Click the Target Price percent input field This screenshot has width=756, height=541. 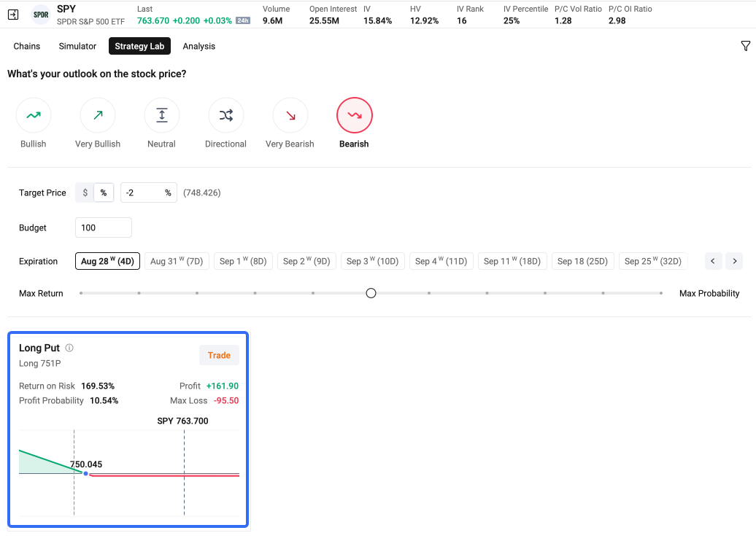[x=149, y=192]
